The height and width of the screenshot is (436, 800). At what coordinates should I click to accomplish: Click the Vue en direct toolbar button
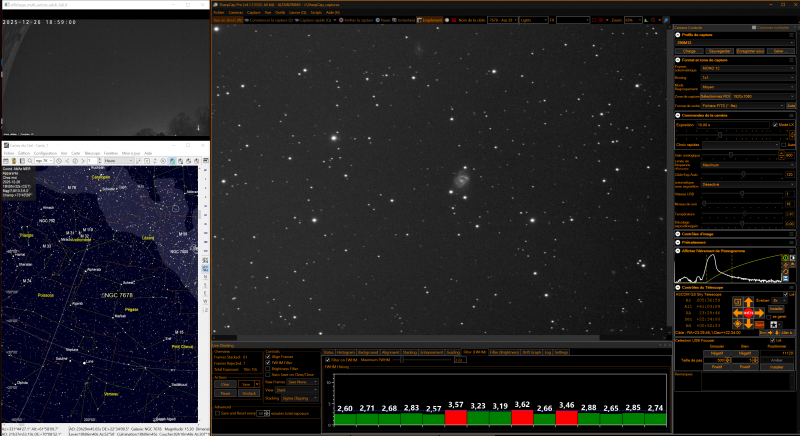pyautogui.click(x=228, y=20)
